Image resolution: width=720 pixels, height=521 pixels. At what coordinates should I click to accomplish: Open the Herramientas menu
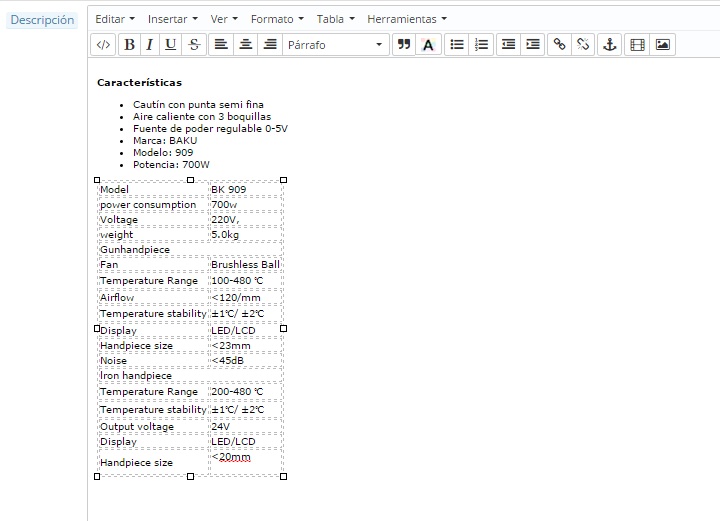407,19
